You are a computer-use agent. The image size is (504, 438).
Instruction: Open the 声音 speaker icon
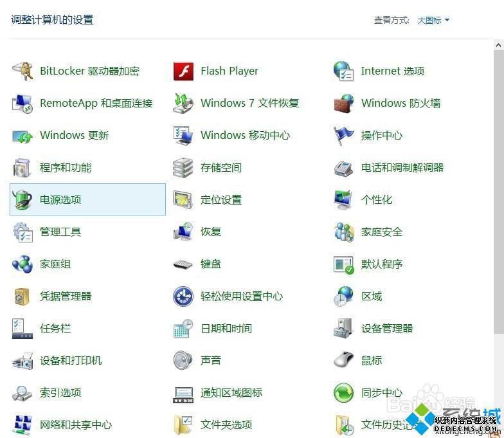(x=183, y=360)
